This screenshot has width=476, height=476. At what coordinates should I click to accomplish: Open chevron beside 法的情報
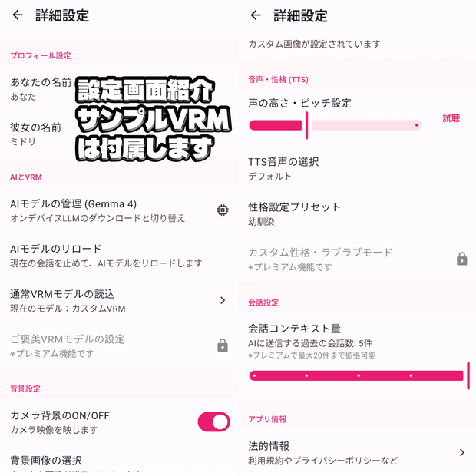pos(461,452)
